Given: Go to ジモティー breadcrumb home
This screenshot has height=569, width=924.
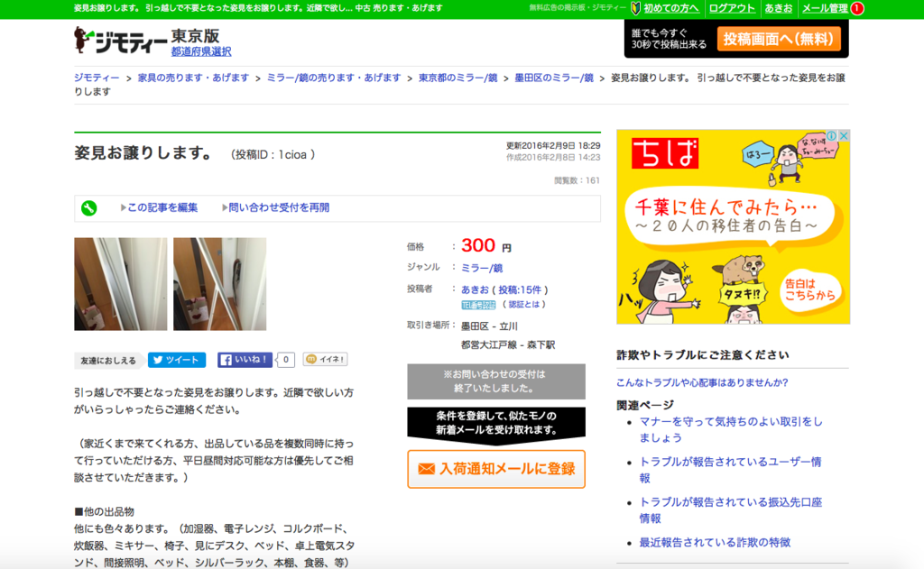Looking at the screenshot, I should (x=97, y=78).
